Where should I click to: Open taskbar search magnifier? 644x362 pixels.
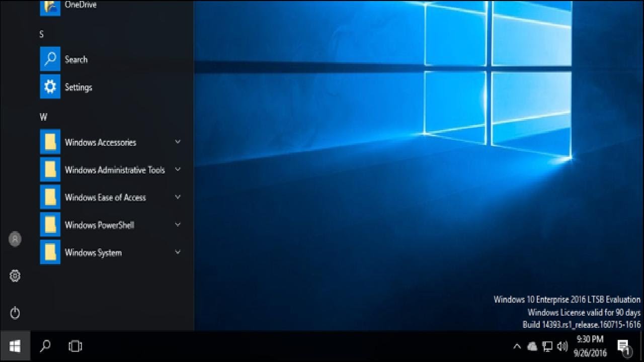45,346
